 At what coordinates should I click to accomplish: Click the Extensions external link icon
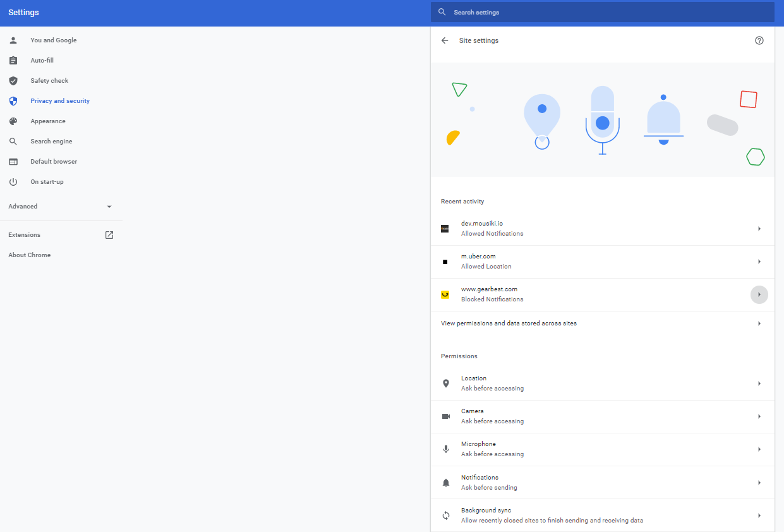(109, 235)
